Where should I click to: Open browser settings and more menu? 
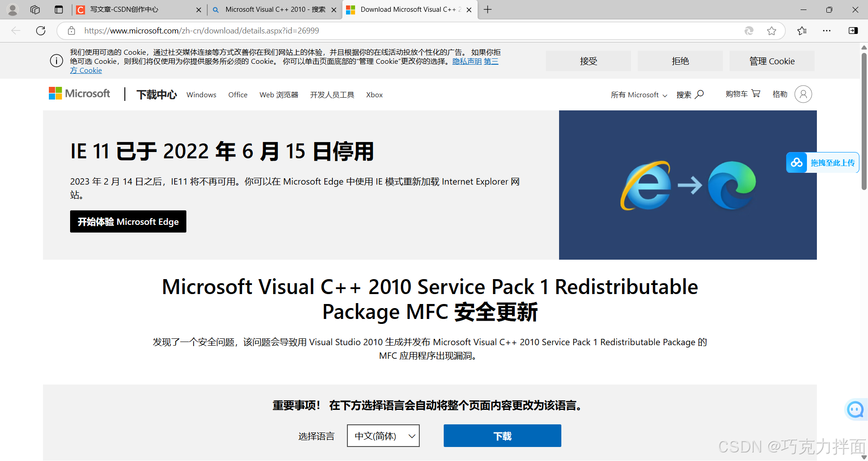[827, 31]
